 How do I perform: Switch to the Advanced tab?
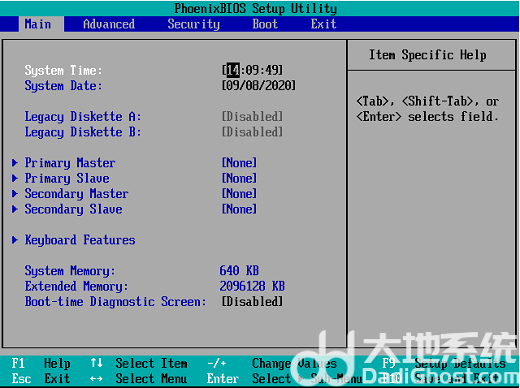[x=109, y=24]
